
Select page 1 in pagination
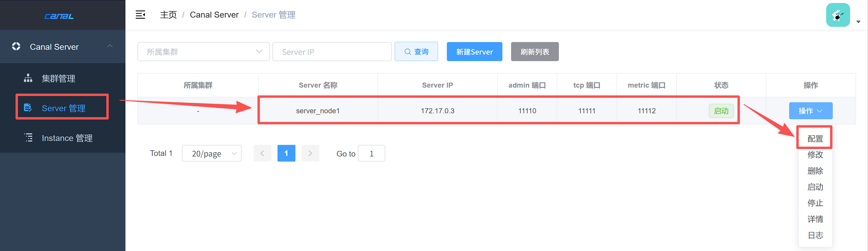pyautogui.click(x=286, y=154)
